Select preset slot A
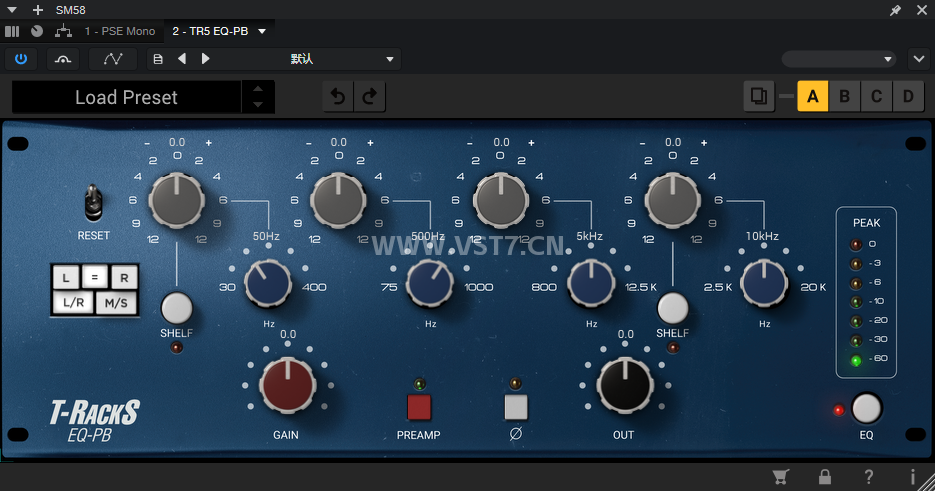This screenshot has height=491, width=935. [813, 96]
